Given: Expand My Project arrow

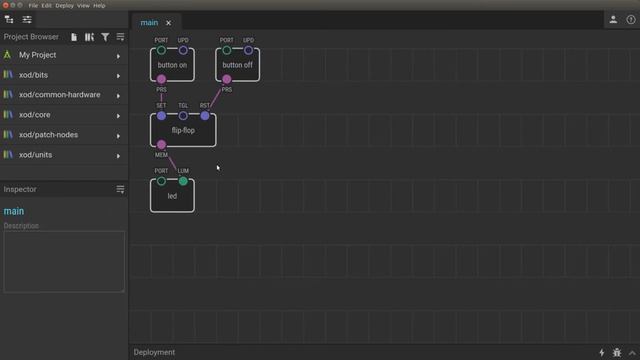Looking at the screenshot, I should (x=118, y=56).
